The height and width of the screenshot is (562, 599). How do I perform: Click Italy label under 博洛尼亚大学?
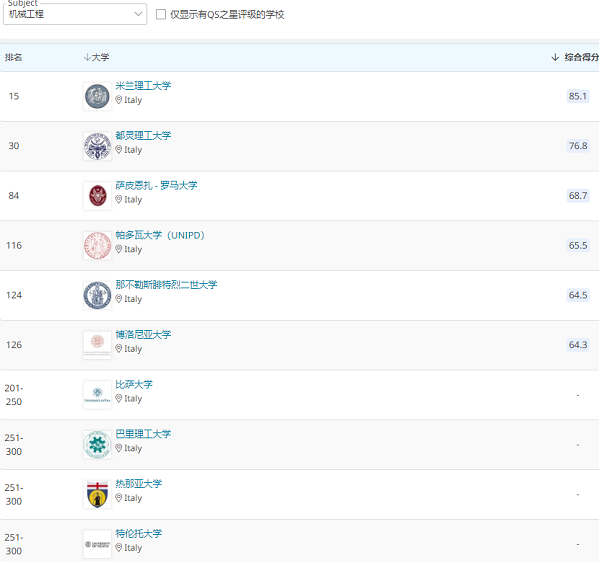point(133,349)
